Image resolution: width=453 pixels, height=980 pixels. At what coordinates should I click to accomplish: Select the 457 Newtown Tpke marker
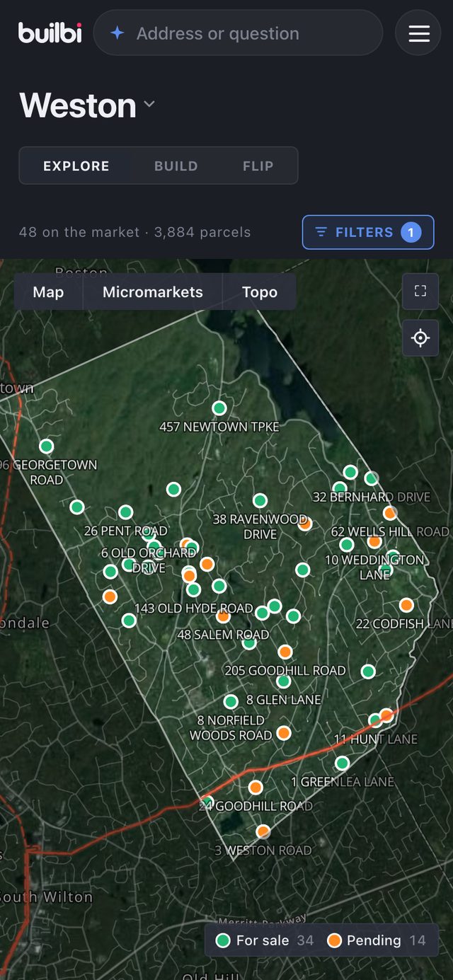pos(219,408)
